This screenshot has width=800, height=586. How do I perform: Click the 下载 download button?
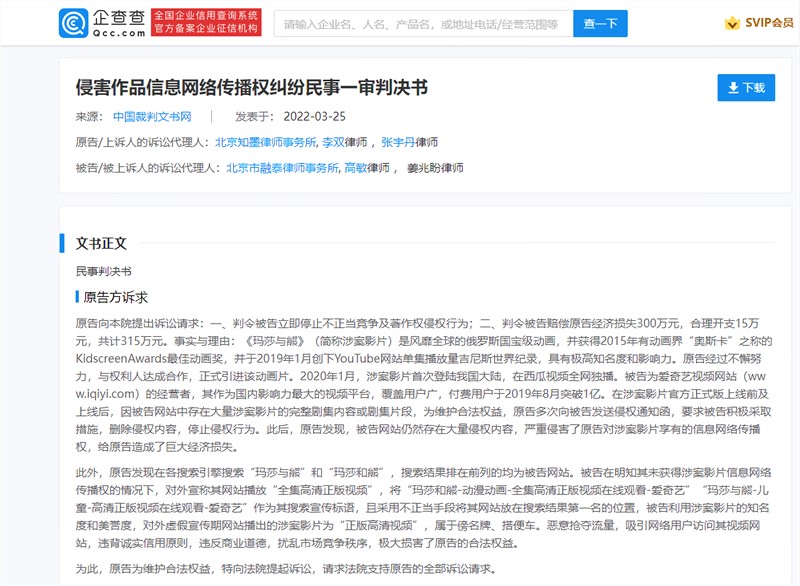[746, 88]
